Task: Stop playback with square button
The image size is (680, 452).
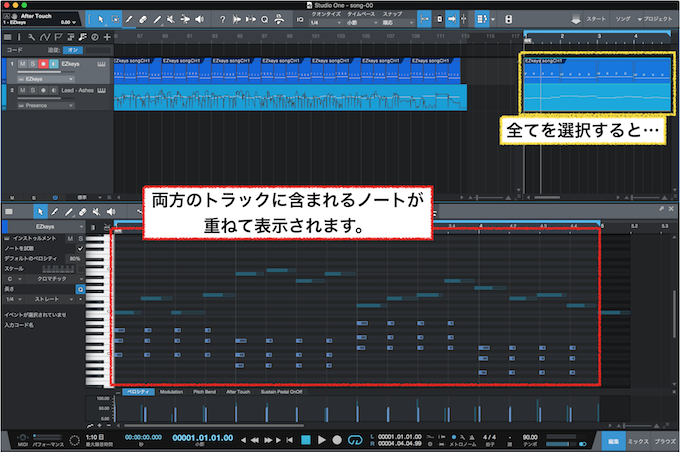Action: (306, 440)
